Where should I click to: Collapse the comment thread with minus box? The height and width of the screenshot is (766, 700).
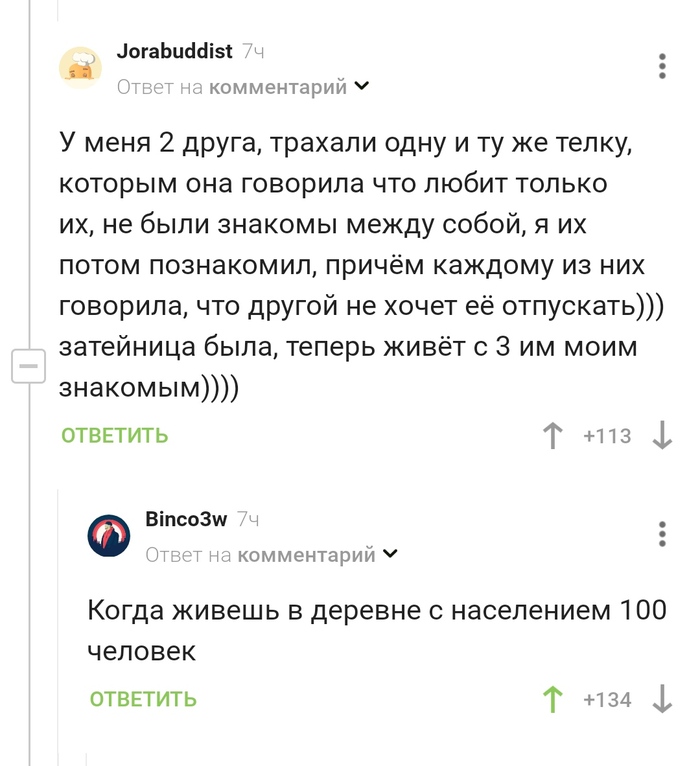[x=28, y=366]
